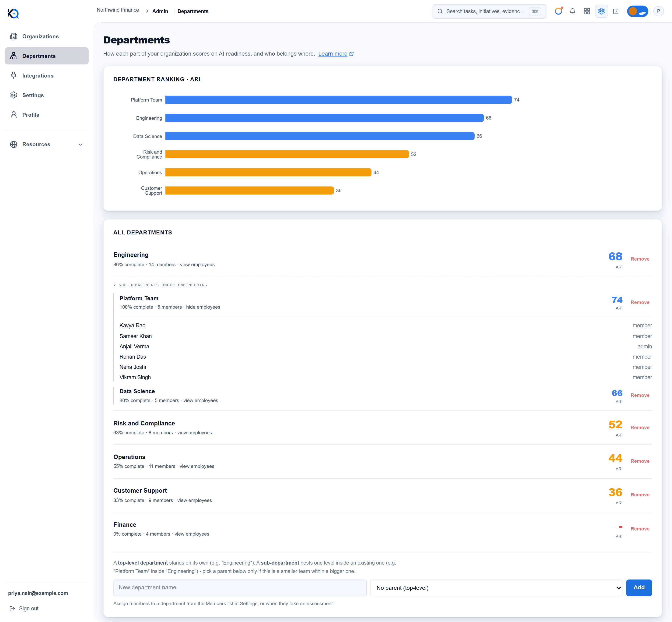
Task: Expand the Resources section chevron
Action: pyautogui.click(x=80, y=144)
